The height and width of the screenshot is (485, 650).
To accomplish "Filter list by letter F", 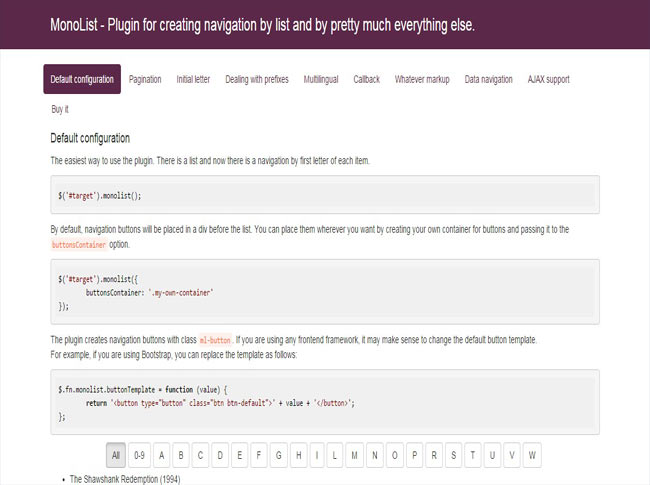I will click(x=259, y=455).
